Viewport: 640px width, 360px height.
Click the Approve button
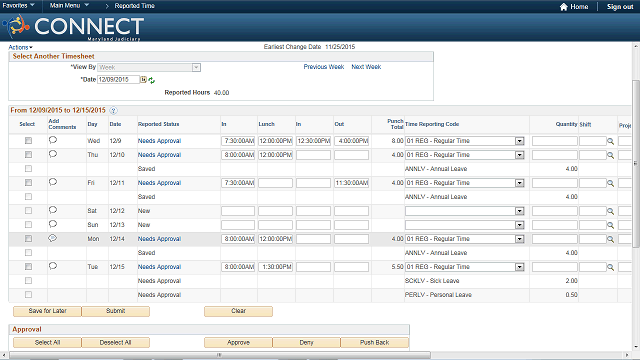(238, 342)
